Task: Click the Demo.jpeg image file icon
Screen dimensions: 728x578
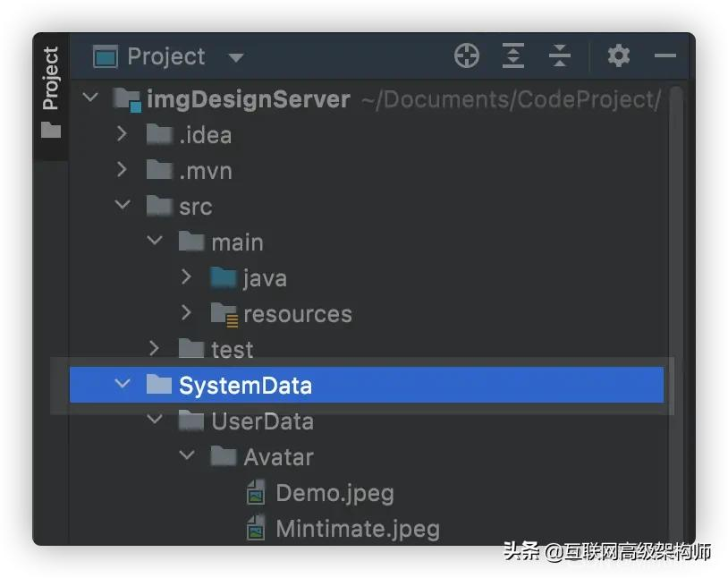Action: [x=256, y=492]
